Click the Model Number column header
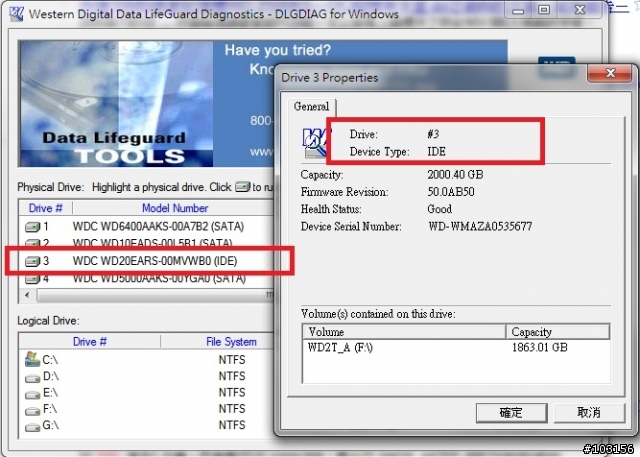Screen dimensions: 640x457 pos(175,208)
